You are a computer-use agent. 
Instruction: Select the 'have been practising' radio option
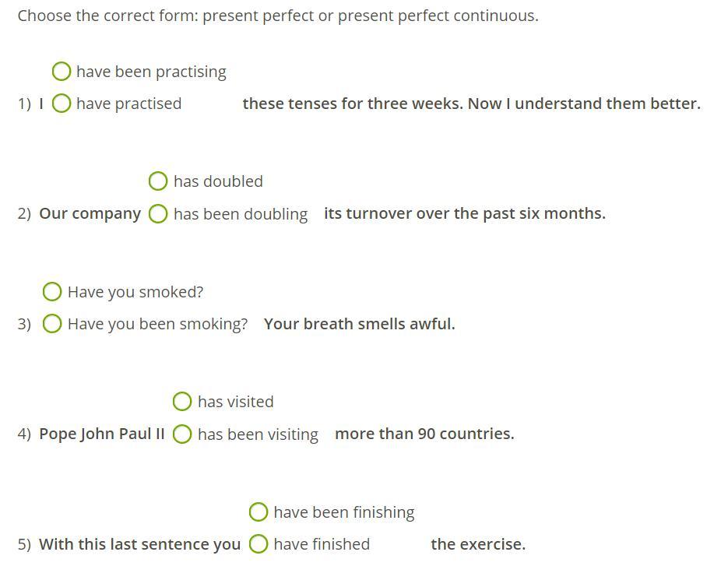pyautogui.click(x=62, y=72)
